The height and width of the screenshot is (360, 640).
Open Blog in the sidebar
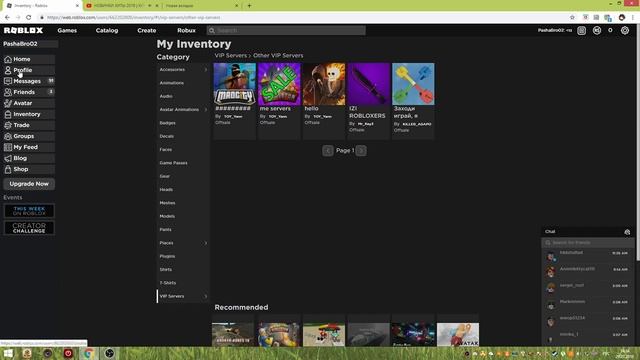(x=29, y=158)
